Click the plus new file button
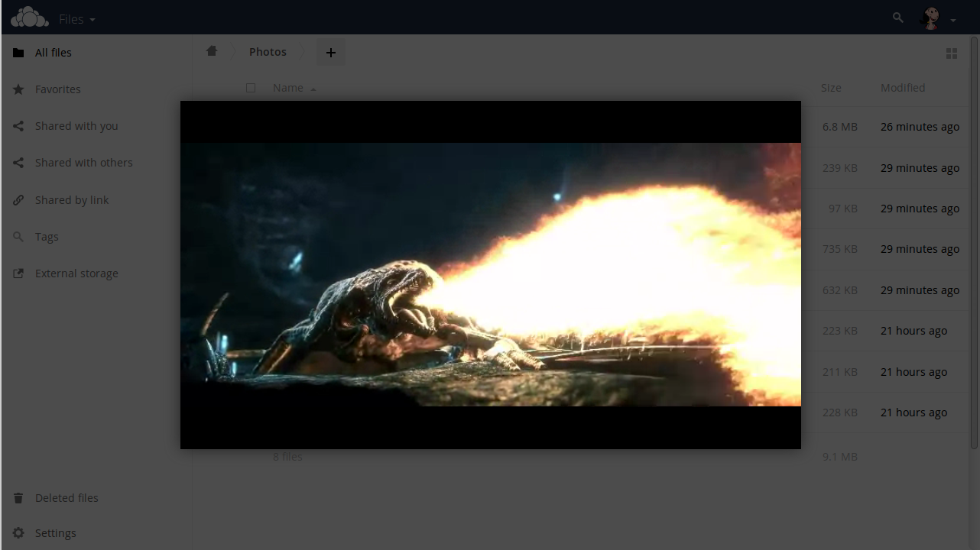The image size is (980, 550). (330, 53)
